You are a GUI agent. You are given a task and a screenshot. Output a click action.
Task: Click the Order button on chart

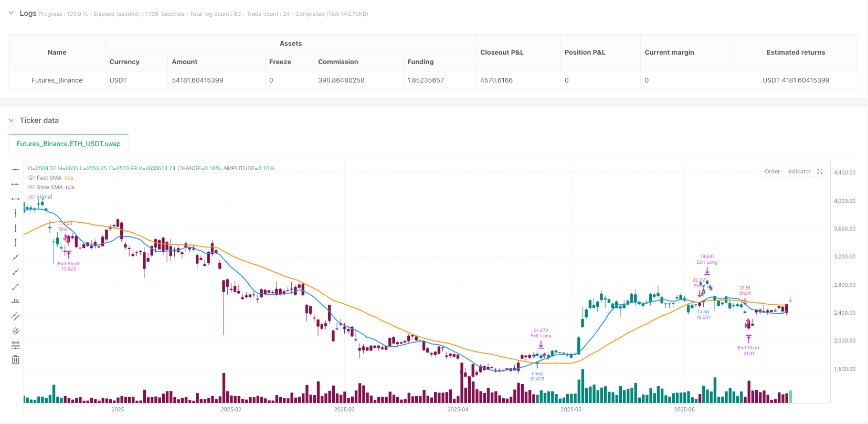pyautogui.click(x=772, y=172)
